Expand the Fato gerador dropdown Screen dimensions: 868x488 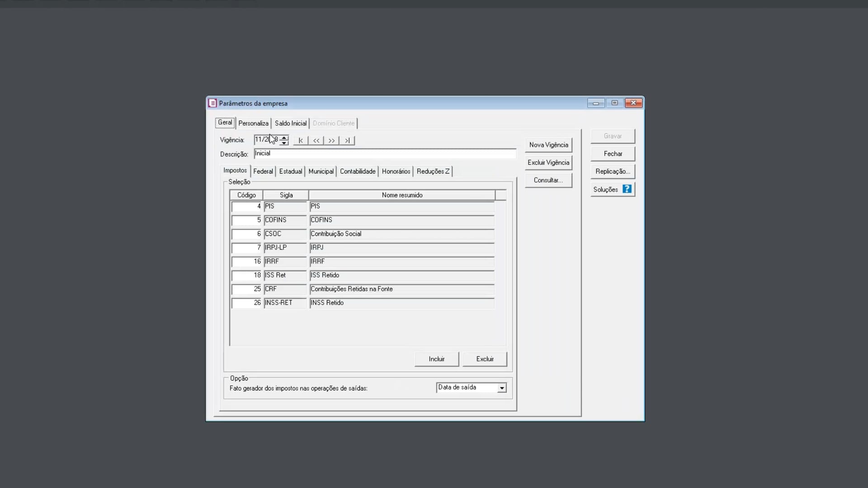pos(502,388)
